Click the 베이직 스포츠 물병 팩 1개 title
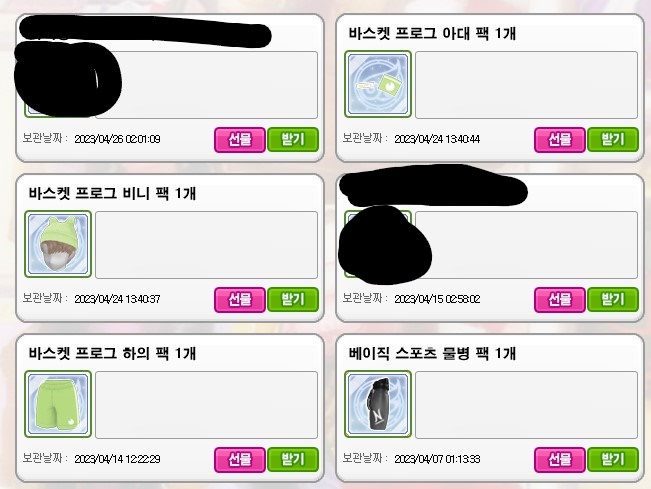Screen dimensions: 651x489 [432, 354]
